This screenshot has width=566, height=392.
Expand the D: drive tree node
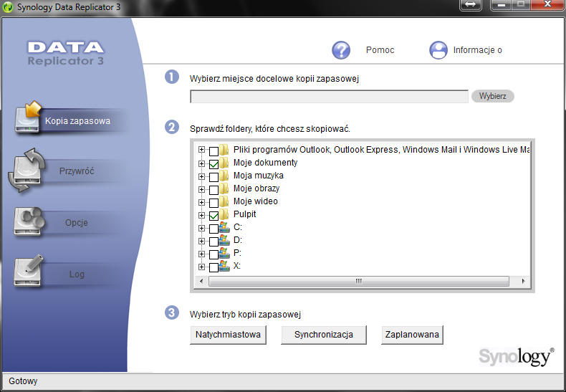(x=201, y=241)
